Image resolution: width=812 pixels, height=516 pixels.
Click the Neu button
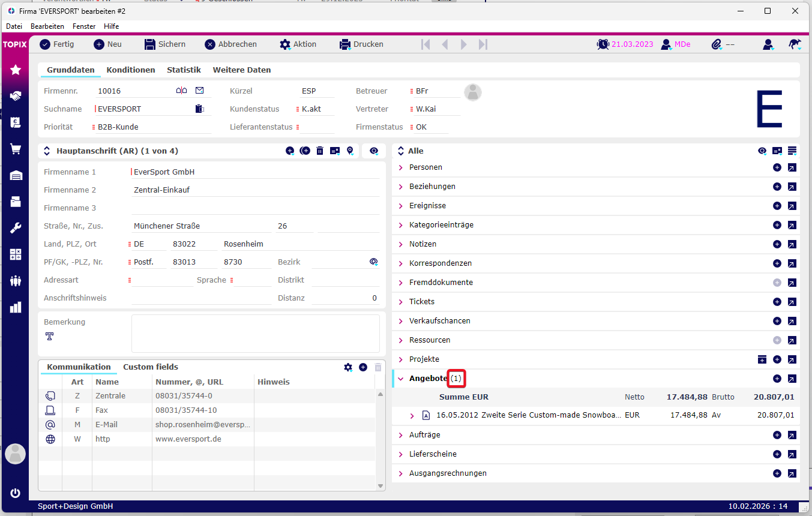(108, 44)
